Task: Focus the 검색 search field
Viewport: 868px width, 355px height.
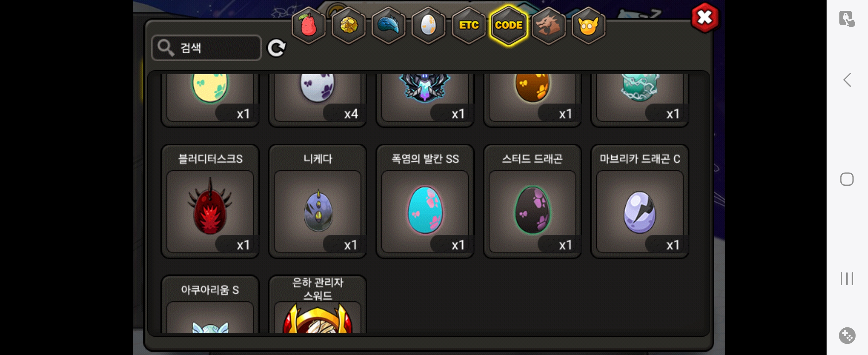Action: coord(206,48)
